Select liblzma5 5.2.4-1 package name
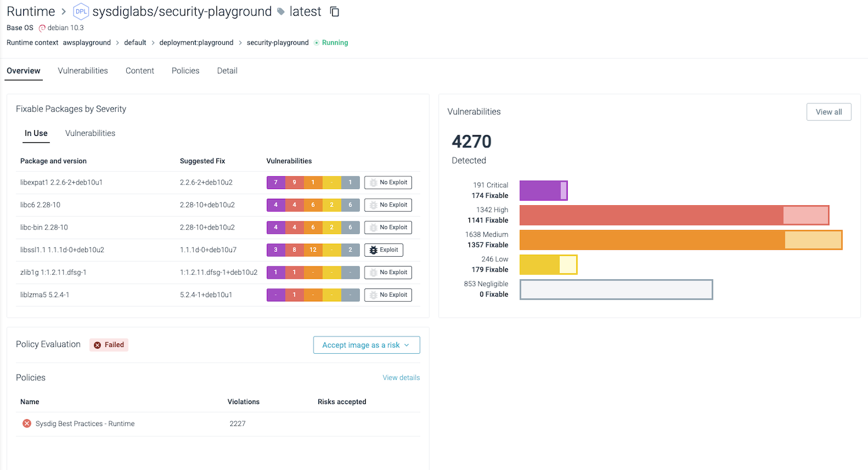Viewport: 868px width, 470px height. [45, 295]
